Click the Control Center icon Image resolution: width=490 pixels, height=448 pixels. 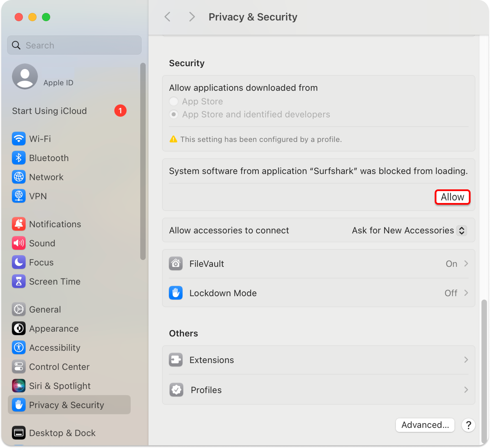point(19,367)
